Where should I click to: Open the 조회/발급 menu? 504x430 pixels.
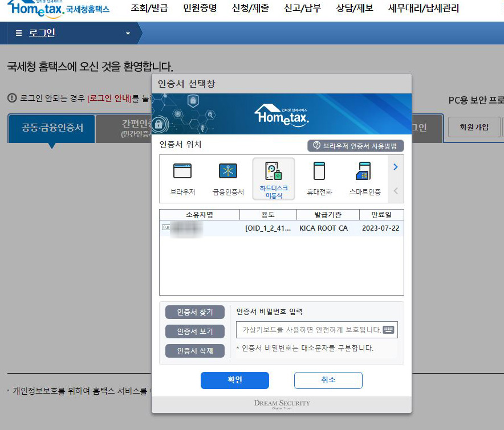149,8
